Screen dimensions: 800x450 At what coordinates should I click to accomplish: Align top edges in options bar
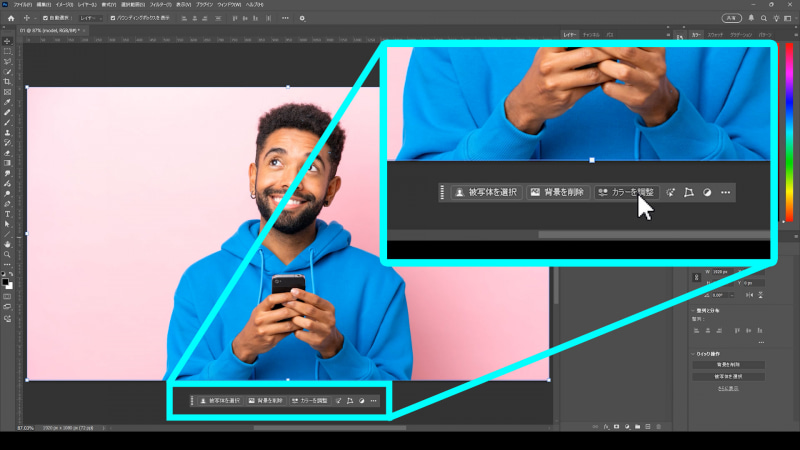coord(235,18)
